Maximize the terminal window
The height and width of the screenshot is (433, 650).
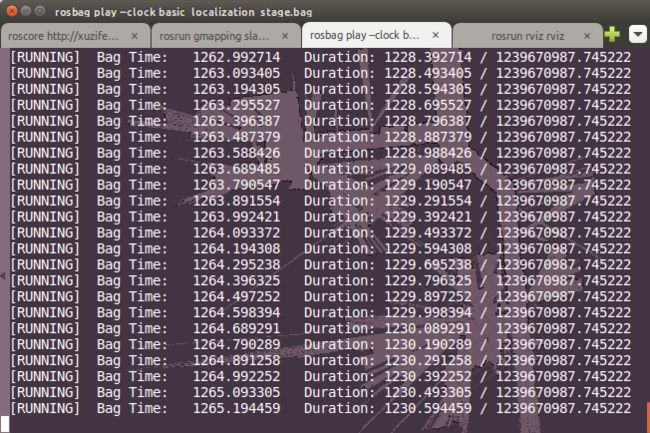click(x=40, y=11)
